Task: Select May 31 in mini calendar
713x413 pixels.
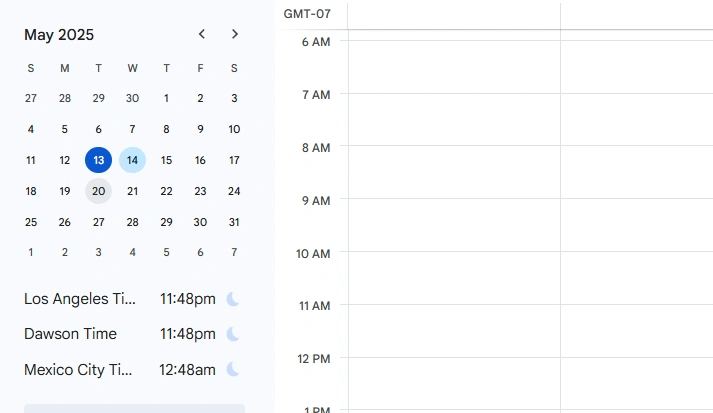Action: (234, 222)
